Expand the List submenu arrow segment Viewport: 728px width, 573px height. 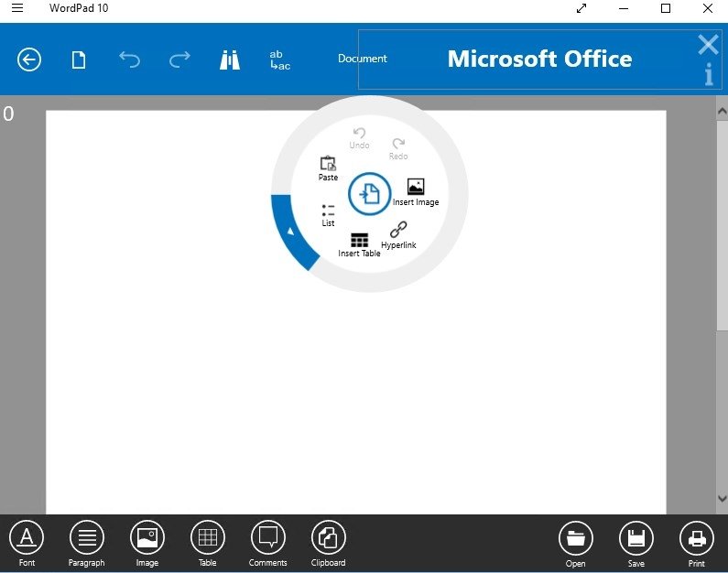click(x=292, y=231)
